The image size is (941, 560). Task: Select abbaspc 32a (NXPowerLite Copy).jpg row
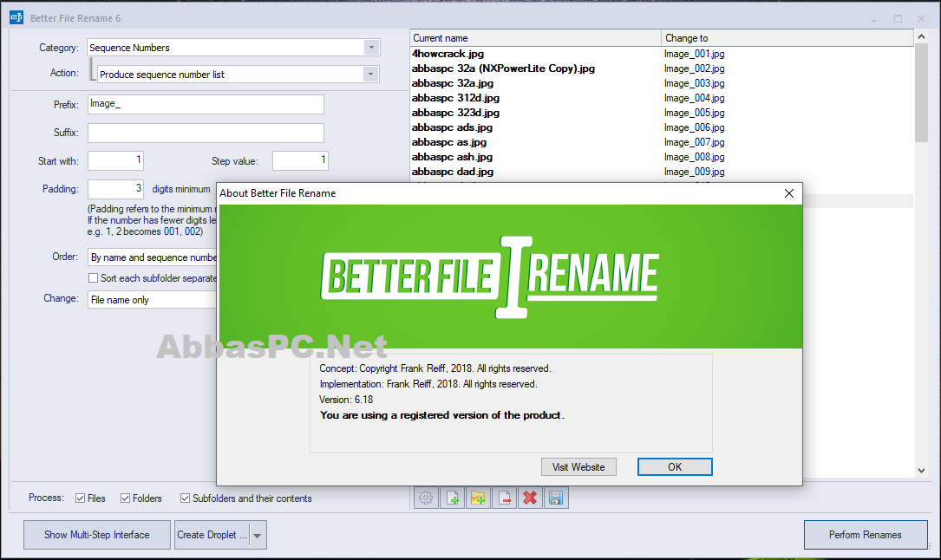tap(503, 68)
